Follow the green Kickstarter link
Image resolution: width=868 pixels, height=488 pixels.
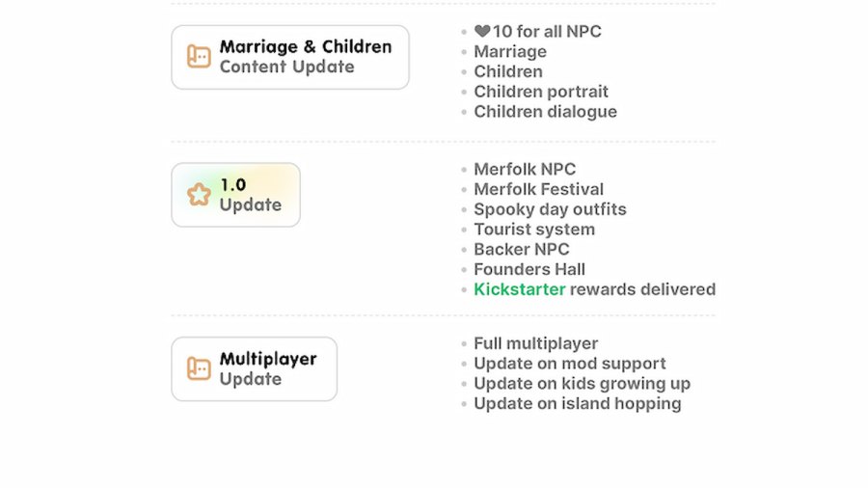(x=519, y=289)
